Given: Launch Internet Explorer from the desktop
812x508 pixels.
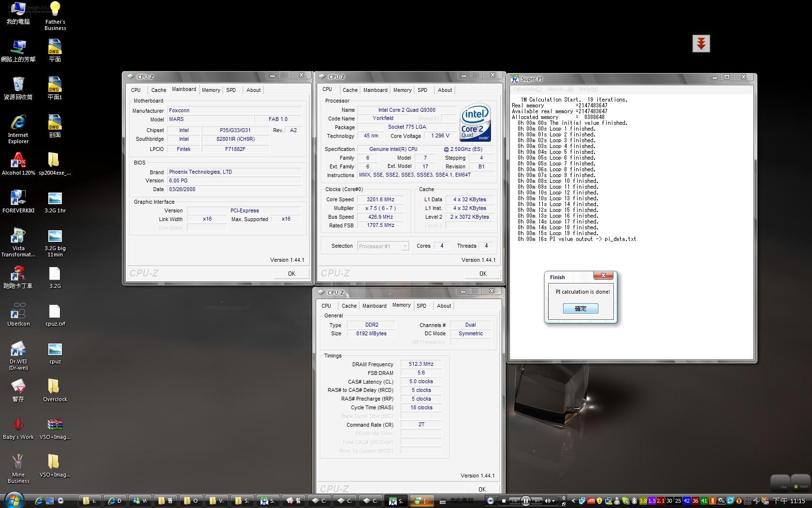Looking at the screenshot, I should click(x=18, y=129).
